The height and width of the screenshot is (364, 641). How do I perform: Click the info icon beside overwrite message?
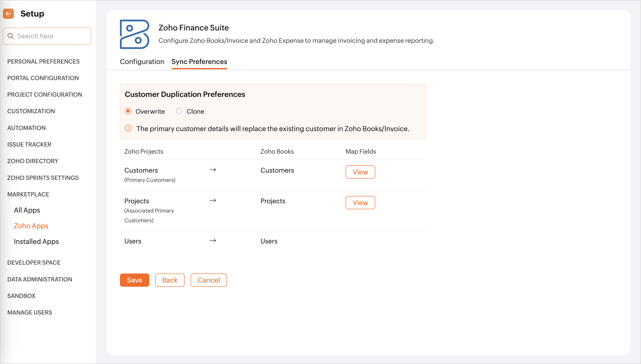(x=128, y=128)
